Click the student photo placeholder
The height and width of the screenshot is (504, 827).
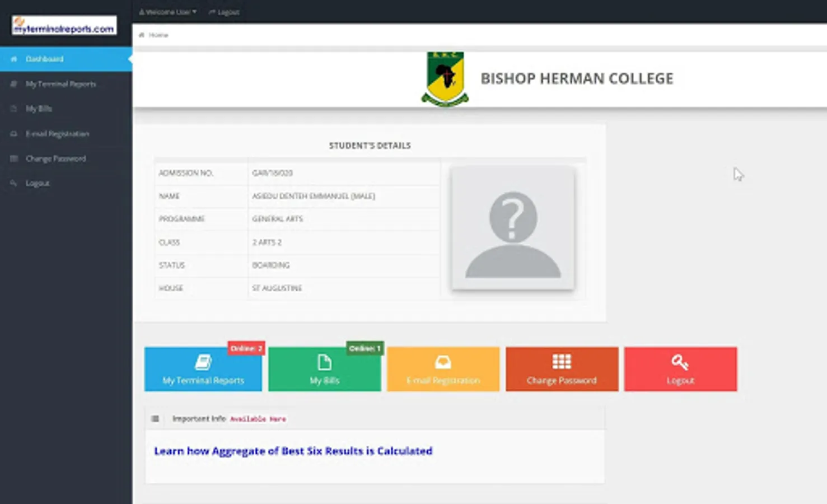[513, 228]
